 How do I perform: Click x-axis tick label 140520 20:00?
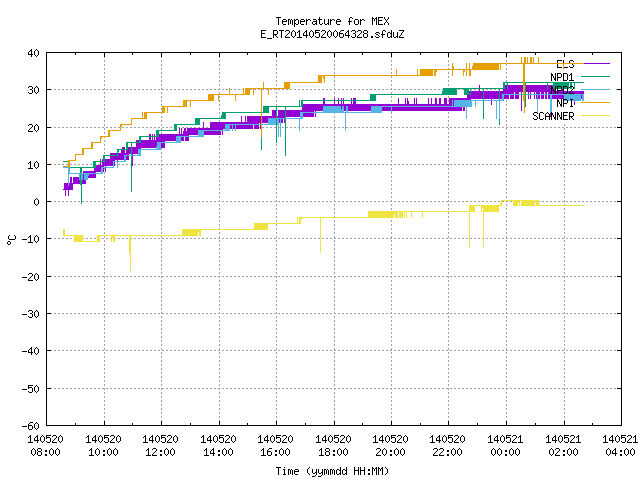coord(391,446)
